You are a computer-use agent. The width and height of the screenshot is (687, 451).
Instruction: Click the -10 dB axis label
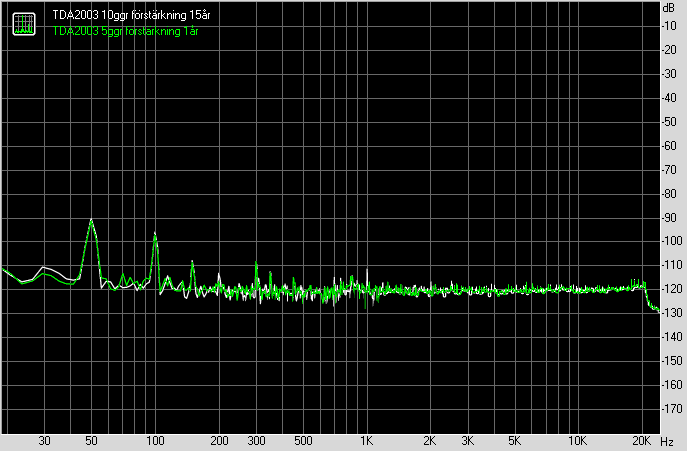[669, 25]
